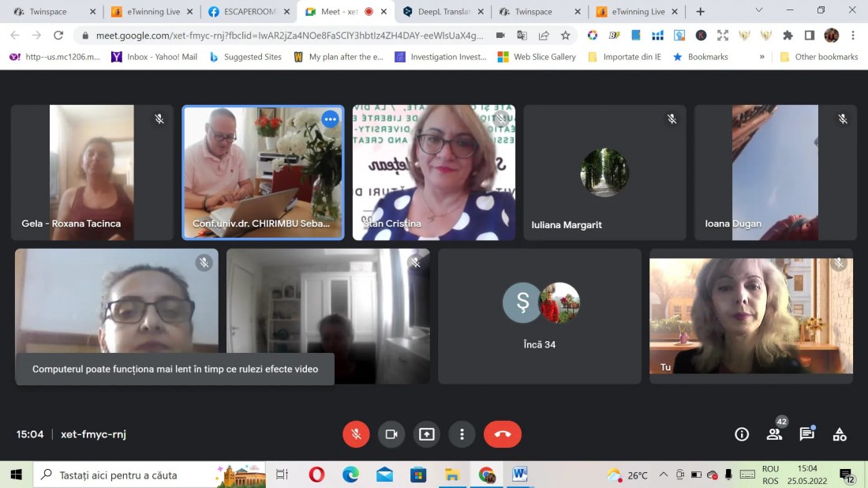Switch to the DeepL Translate tab
The height and width of the screenshot is (488, 868).
coord(443,12)
